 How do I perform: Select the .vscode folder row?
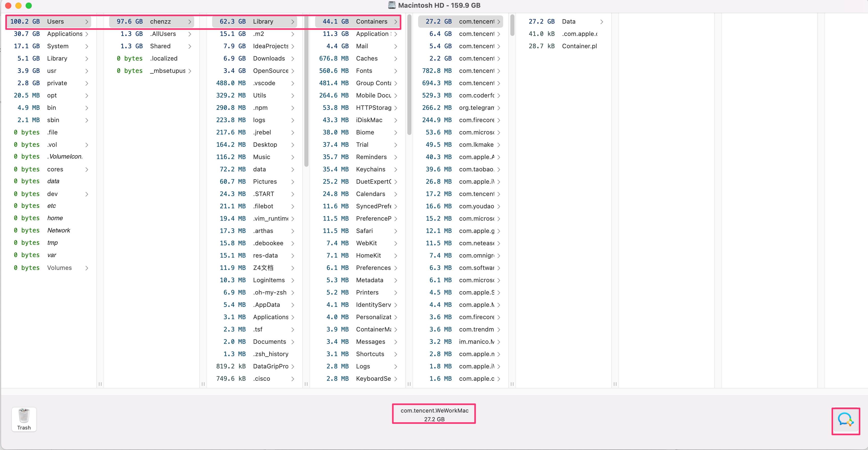point(264,83)
